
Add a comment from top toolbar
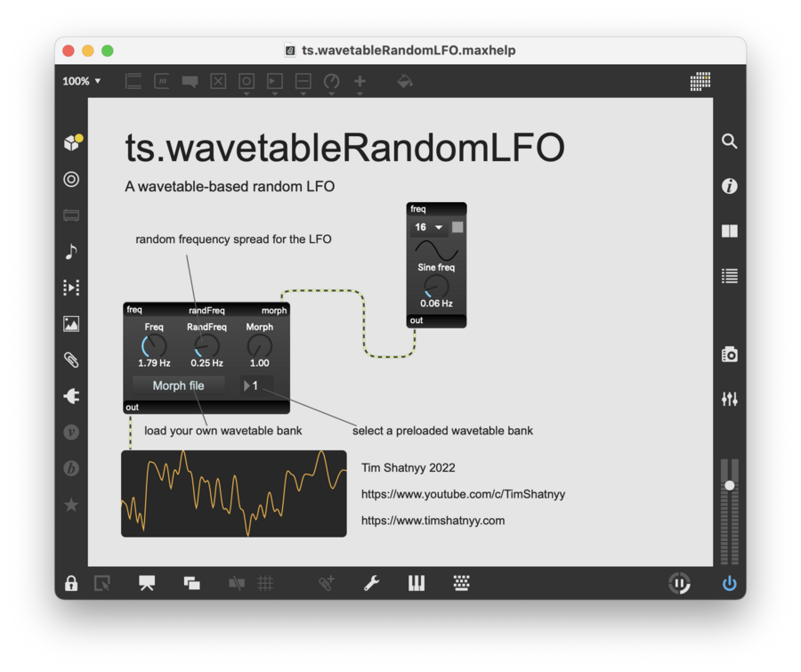(x=190, y=81)
